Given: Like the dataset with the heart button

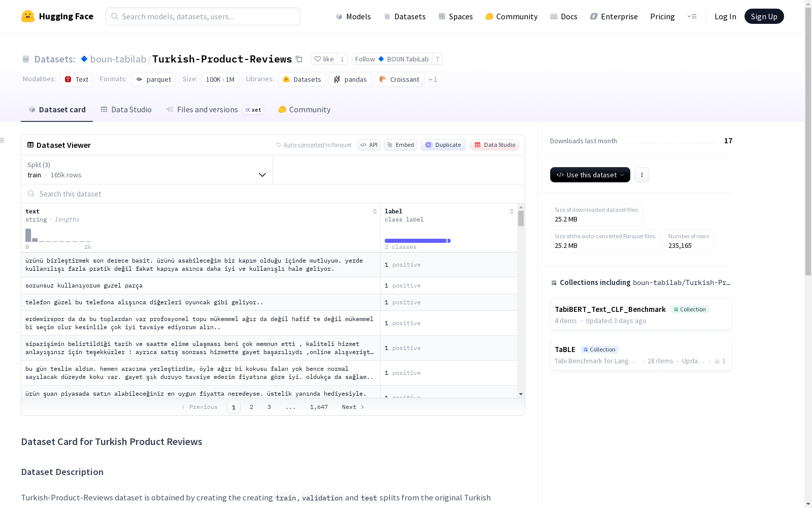Looking at the screenshot, I should [324, 59].
